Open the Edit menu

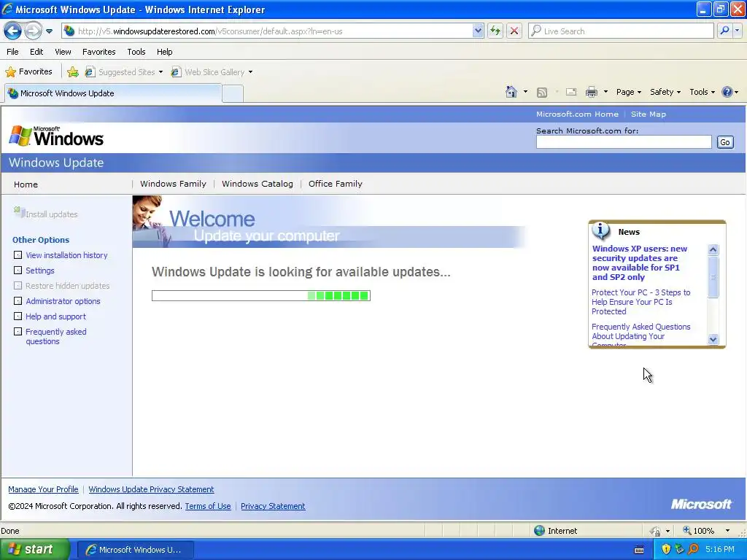tap(36, 52)
